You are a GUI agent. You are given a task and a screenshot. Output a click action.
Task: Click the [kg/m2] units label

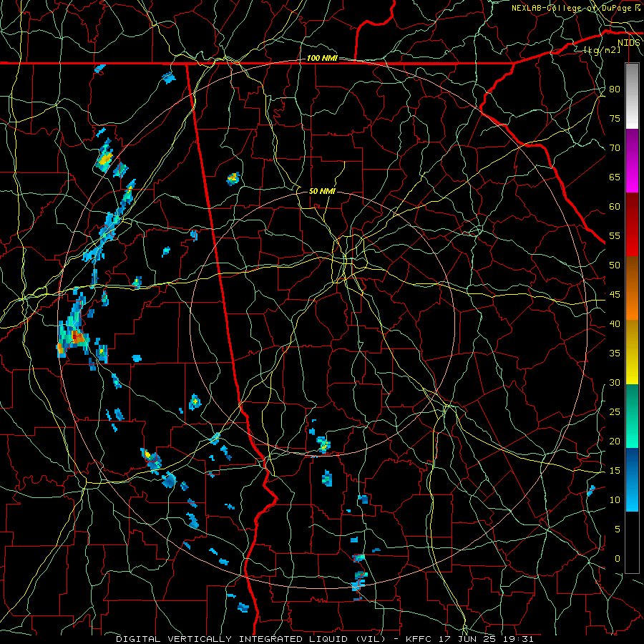click(x=602, y=50)
